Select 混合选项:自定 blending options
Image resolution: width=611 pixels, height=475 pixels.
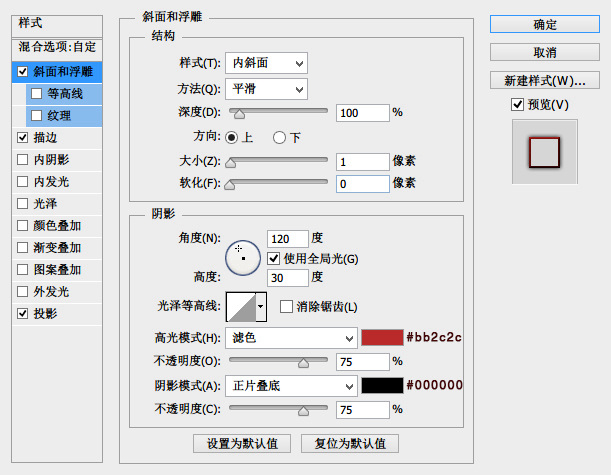(57, 48)
